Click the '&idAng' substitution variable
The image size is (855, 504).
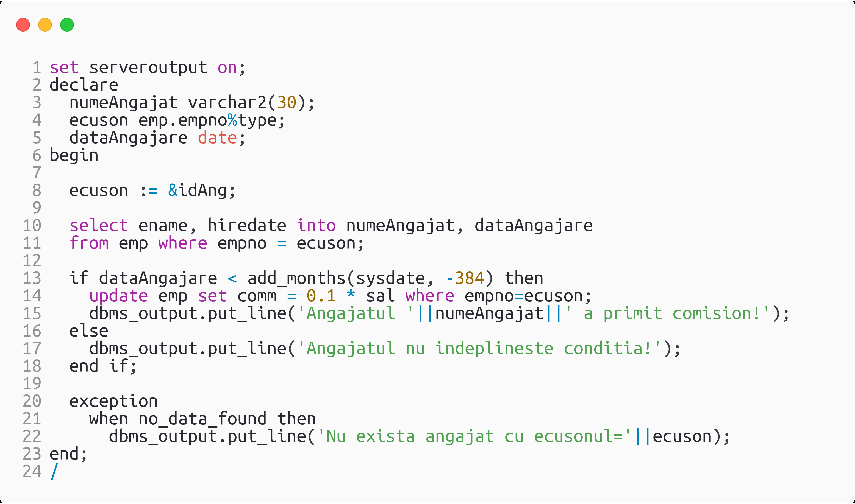pyautogui.click(x=198, y=191)
